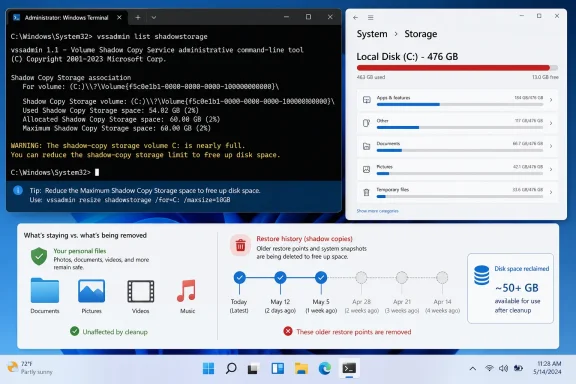576x384 pixels.
Task: Open File Explorer from taskbar
Action: point(301,368)
